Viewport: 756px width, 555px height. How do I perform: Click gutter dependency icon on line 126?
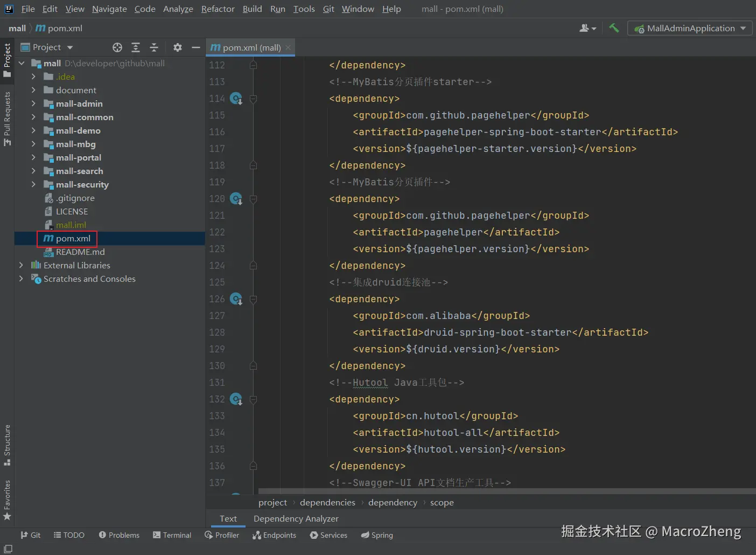click(236, 299)
